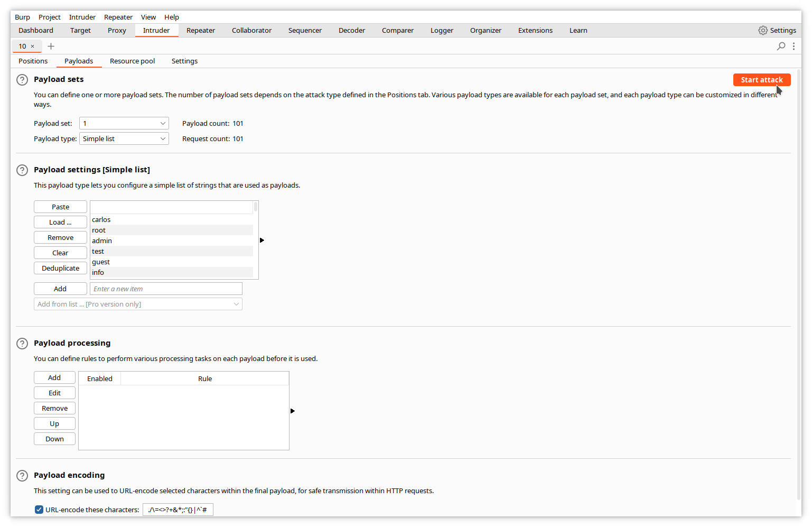Open the Payload set dropdown
Image resolution: width=812 pixels, height=527 pixels.
pyautogui.click(x=124, y=124)
